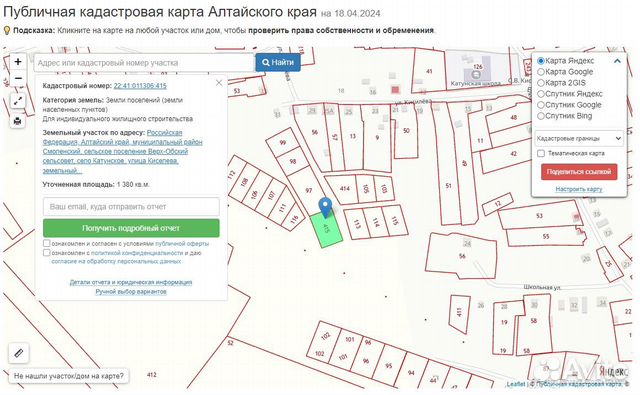Enable Тематическая карта checkbox
Screen dimensions: 640x395
(x=541, y=153)
